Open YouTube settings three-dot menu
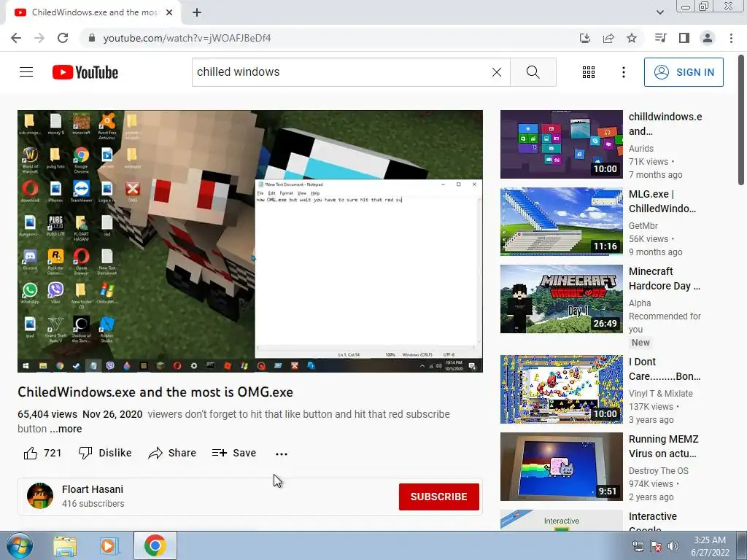This screenshot has width=747, height=560. pos(623,72)
